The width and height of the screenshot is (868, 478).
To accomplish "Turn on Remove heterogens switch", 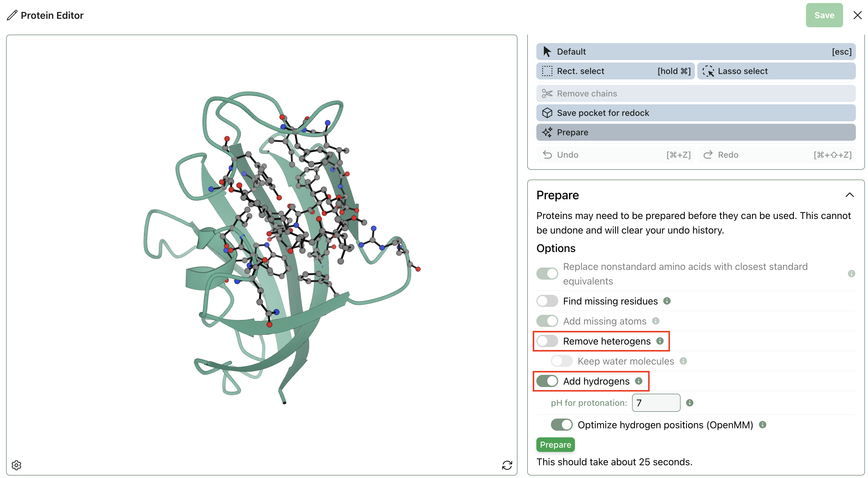I will pyautogui.click(x=547, y=341).
